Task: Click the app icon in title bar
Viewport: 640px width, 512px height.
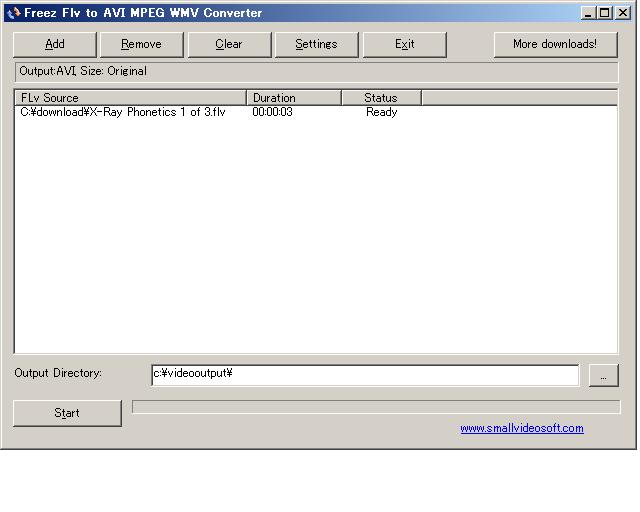Action: point(13,13)
